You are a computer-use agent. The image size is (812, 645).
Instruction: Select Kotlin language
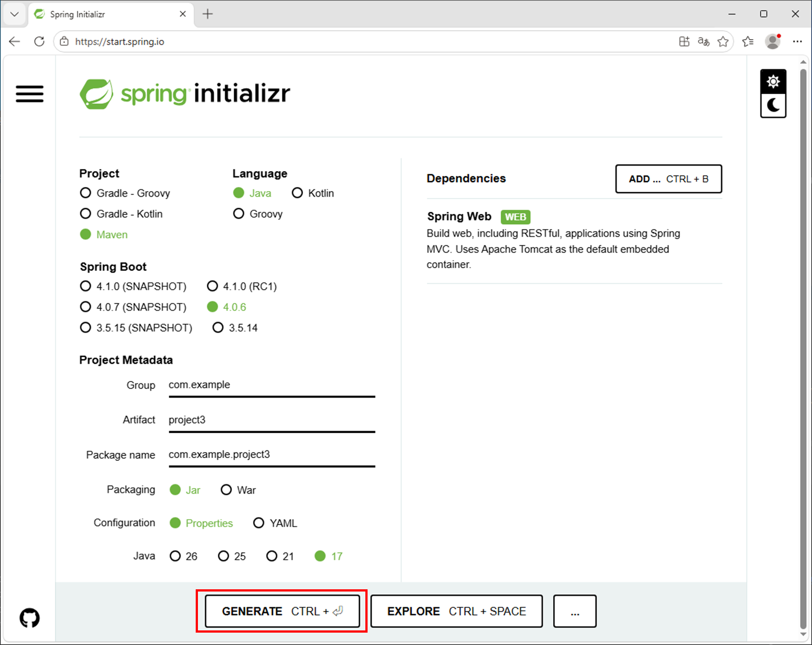pos(313,193)
